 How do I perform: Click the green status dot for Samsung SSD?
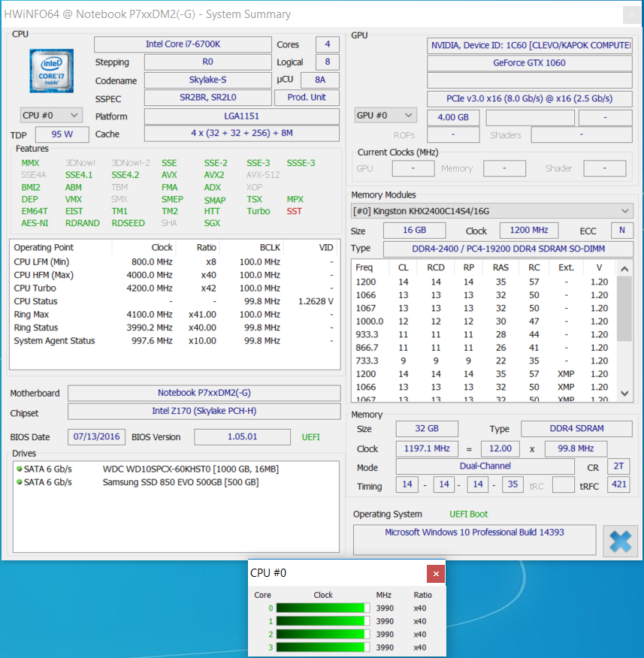tap(19, 481)
